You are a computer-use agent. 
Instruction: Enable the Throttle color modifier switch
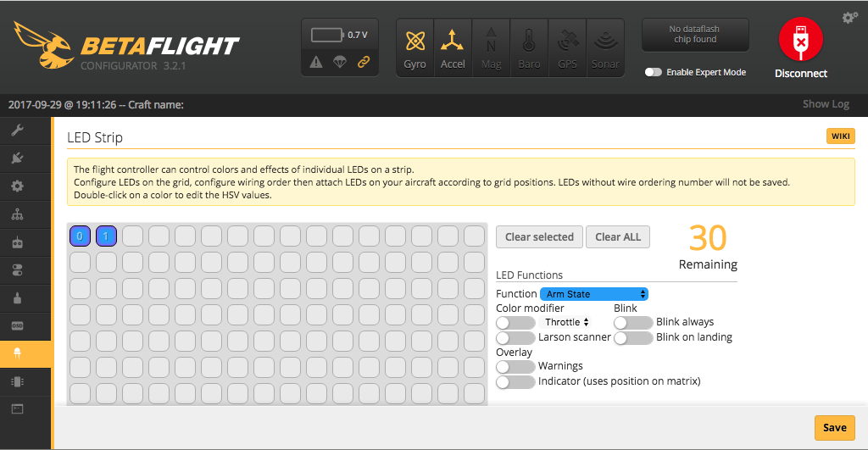[515, 323]
